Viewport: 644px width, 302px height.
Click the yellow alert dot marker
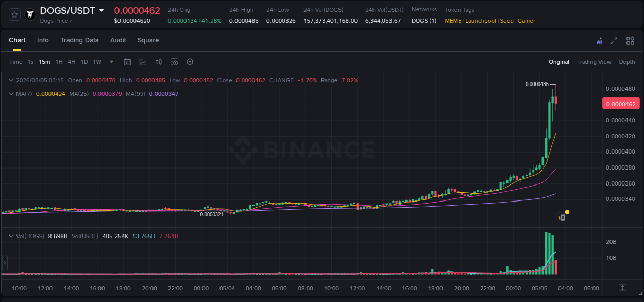click(x=567, y=212)
